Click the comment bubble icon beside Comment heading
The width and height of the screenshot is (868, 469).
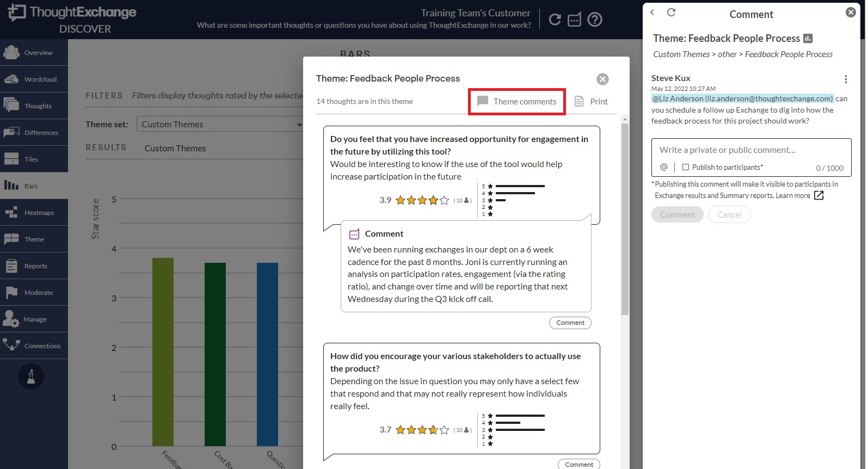[354, 234]
